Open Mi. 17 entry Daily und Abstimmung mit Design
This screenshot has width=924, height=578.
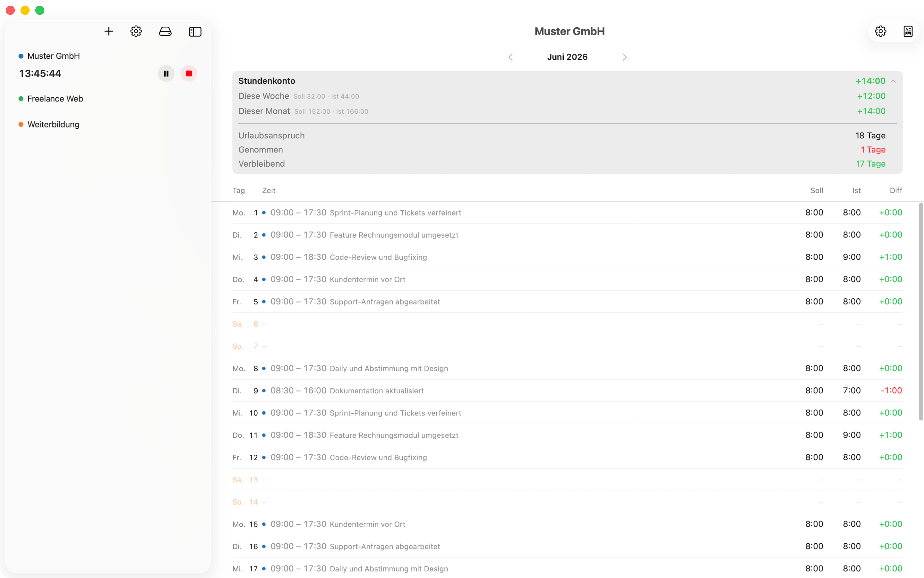(x=567, y=568)
